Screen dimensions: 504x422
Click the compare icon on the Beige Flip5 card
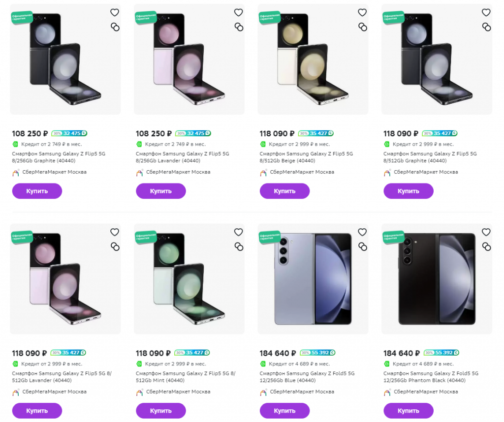[363, 27]
